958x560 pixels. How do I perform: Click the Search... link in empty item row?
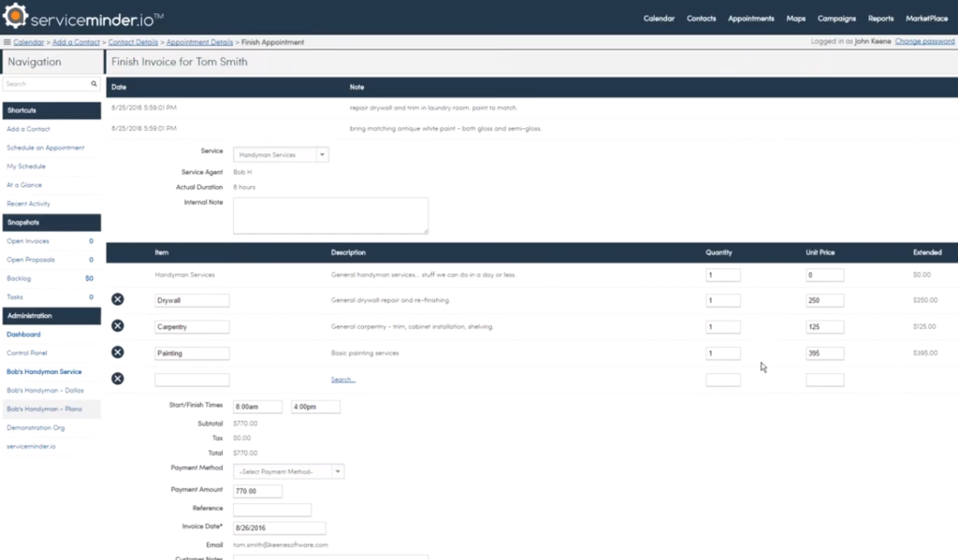click(342, 380)
